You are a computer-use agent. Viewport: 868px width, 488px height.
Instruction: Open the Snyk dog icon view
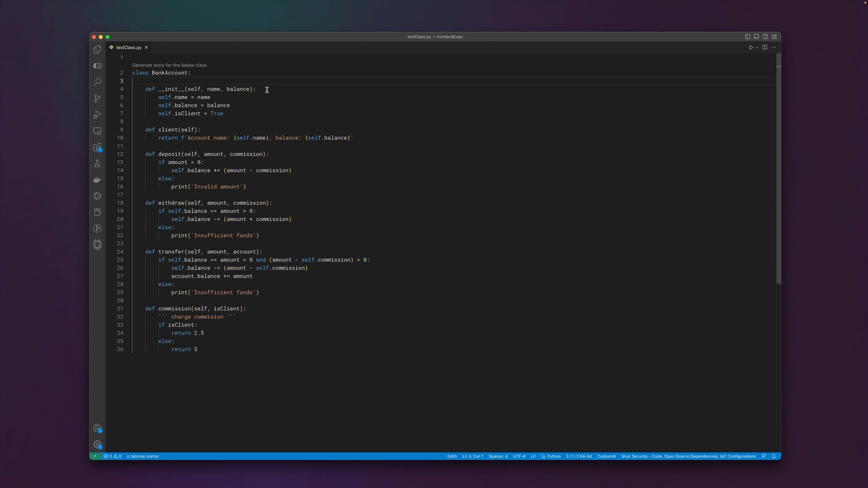pos(97,245)
